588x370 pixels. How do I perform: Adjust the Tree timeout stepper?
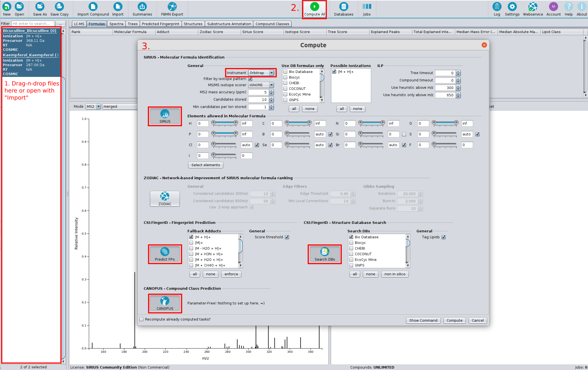point(458,73)
